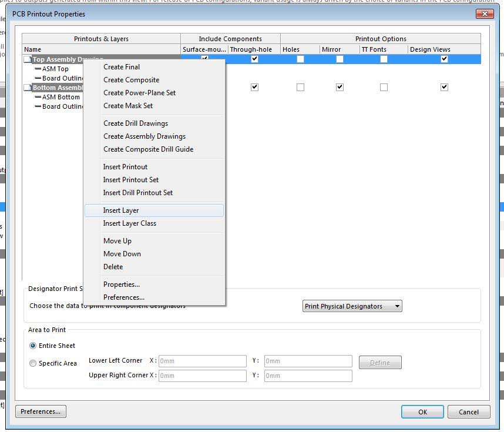Click the Top Assembly Drawing printout icon
Viewport: 504px width, 432px height.
pos(27,59)
